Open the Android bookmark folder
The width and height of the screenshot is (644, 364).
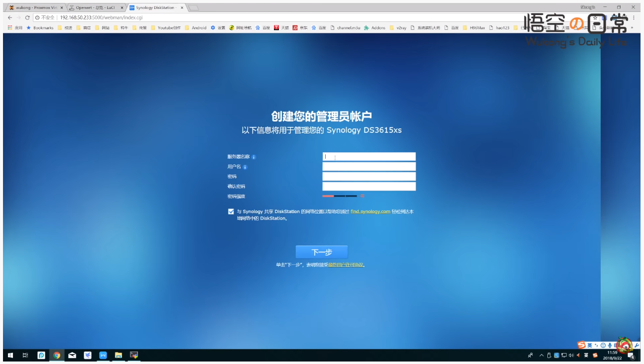click(196, 28)
